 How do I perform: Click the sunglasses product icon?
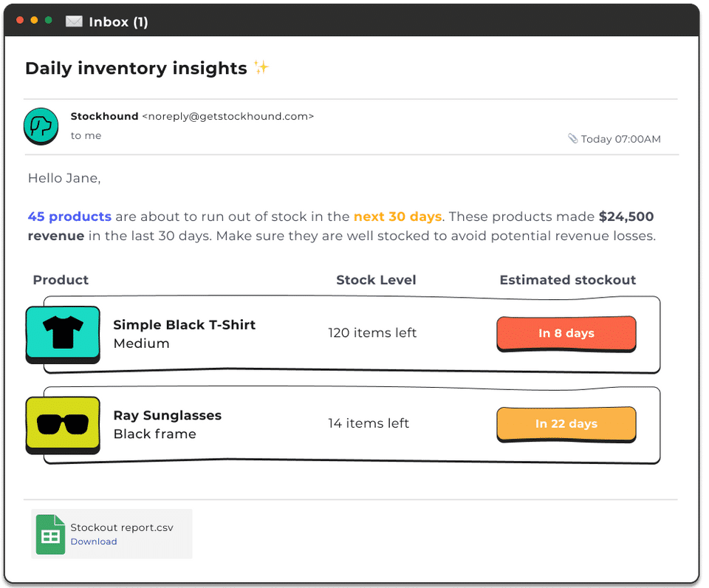pyautogui.click(x=63, y=425)
